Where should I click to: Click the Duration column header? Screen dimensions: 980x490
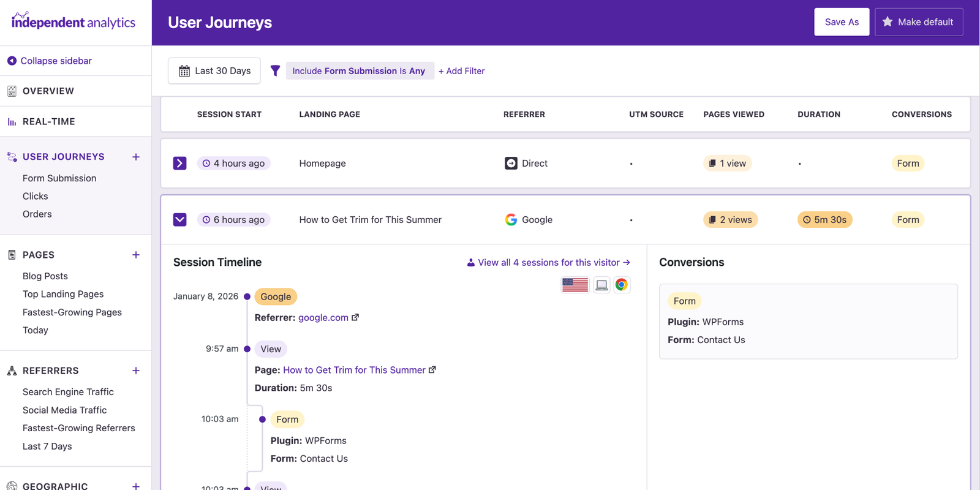(819, 115)
